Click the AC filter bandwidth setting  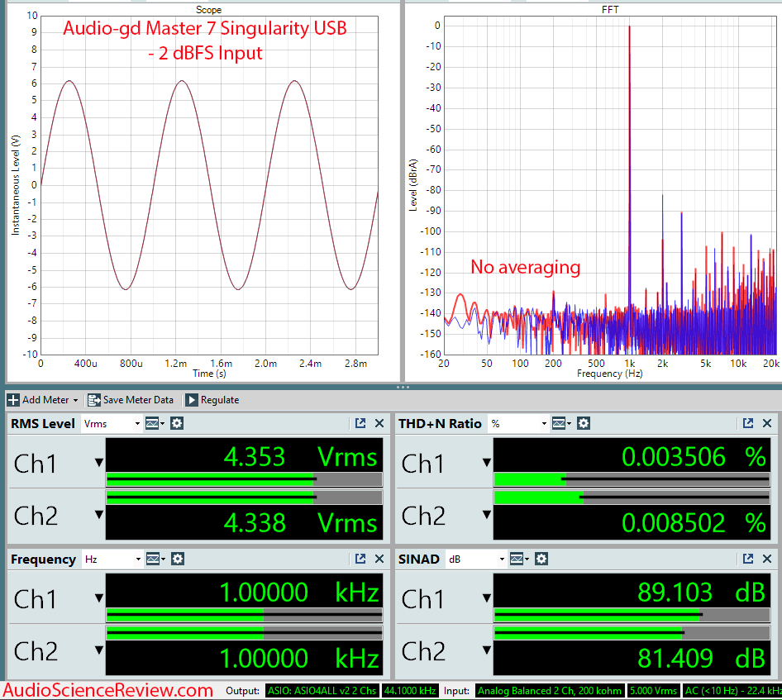click(732, 691)
